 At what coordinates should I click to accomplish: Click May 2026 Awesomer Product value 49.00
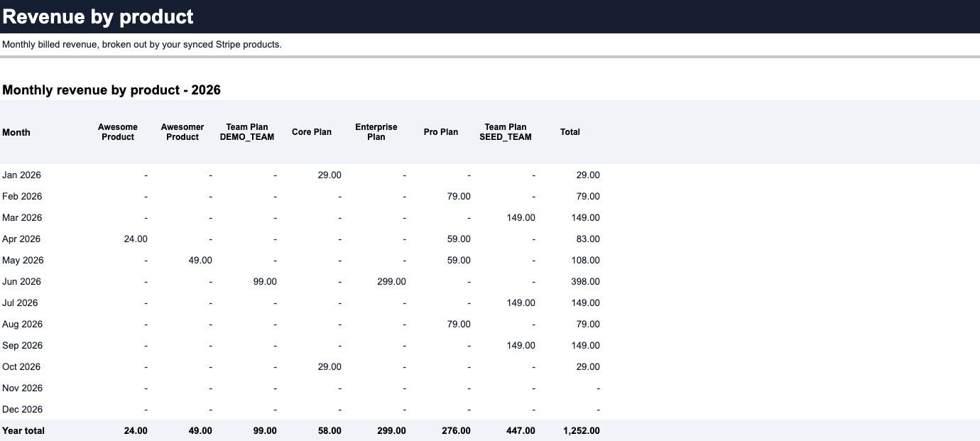(200, 260)
